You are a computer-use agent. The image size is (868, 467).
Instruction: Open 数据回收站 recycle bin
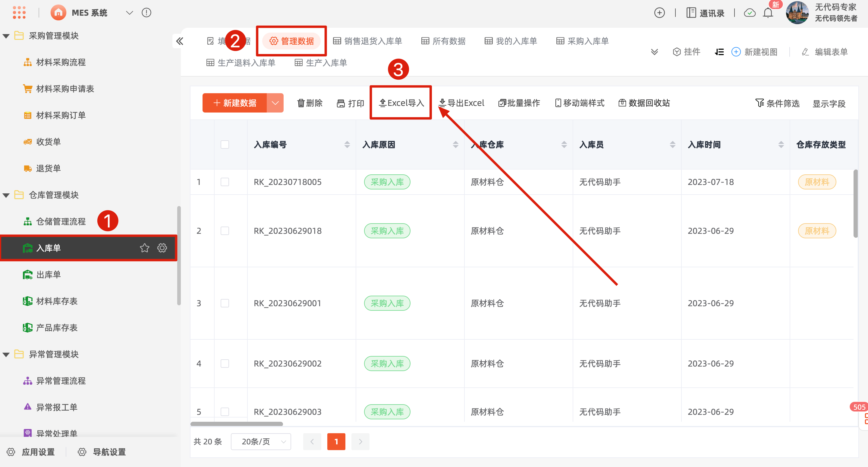(644, 103)
